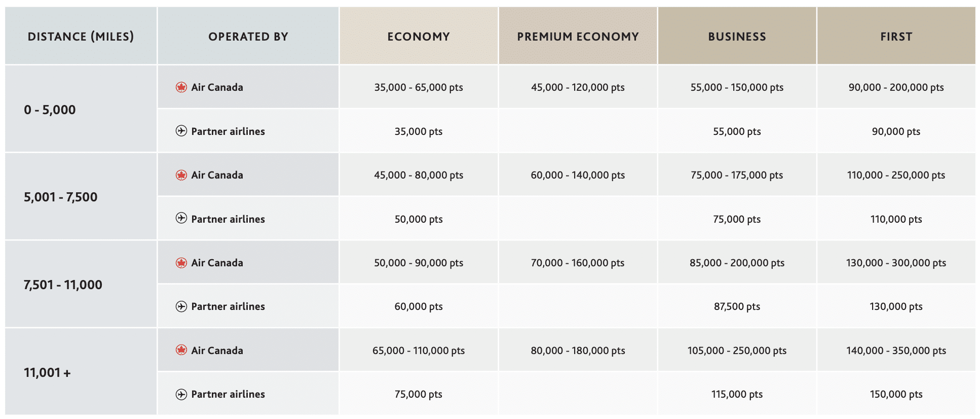Click the Business column header
Viewport: 980px width, 419px height.
coord(737,37)
